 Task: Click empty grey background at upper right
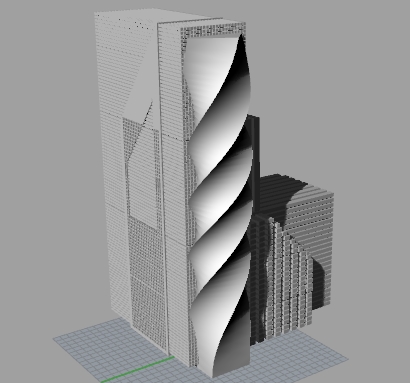[x=333, y=67]
